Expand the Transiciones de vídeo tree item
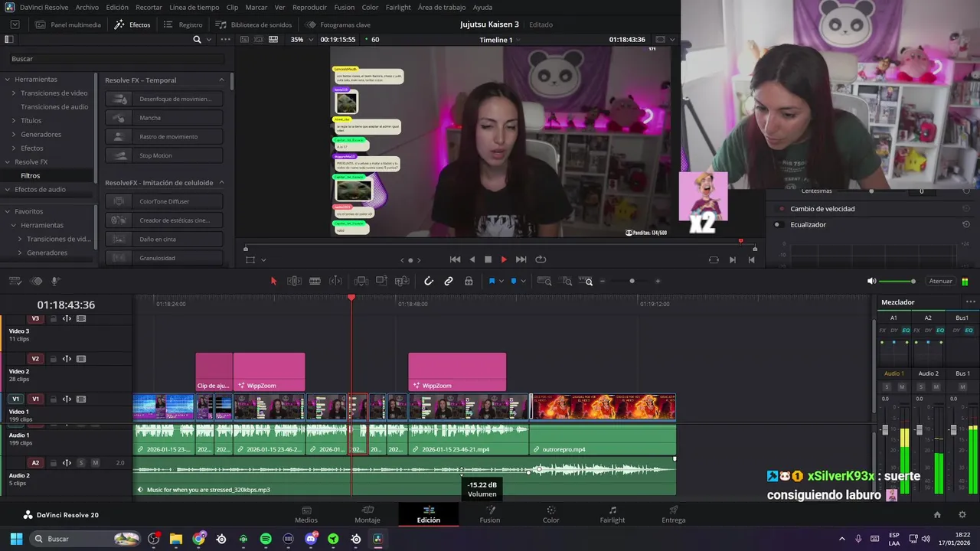 click(x=14, y=93)
